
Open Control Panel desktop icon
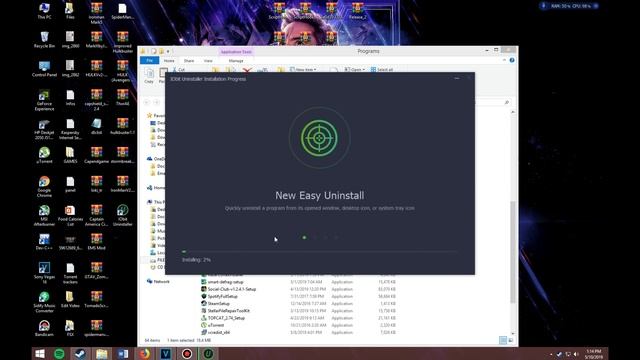coord(44,69)
